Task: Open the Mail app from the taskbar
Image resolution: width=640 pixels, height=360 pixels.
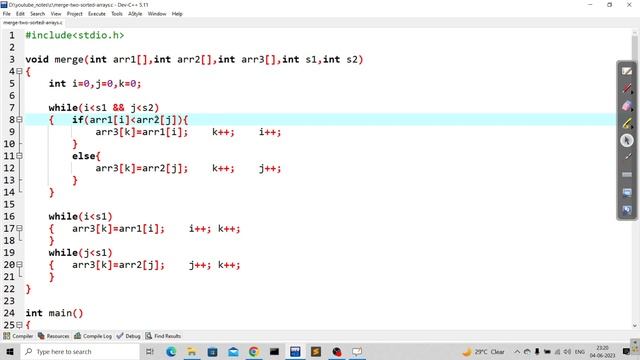Action: pos(233,351)
